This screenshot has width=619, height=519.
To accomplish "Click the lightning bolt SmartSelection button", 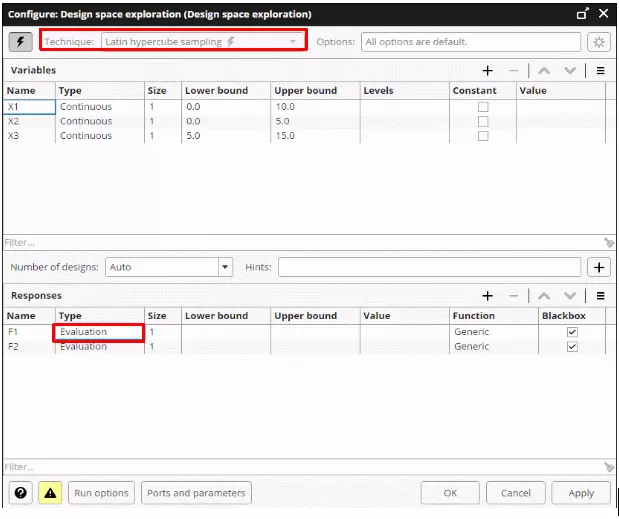I will pyautogui.click(x=20, y=42).
